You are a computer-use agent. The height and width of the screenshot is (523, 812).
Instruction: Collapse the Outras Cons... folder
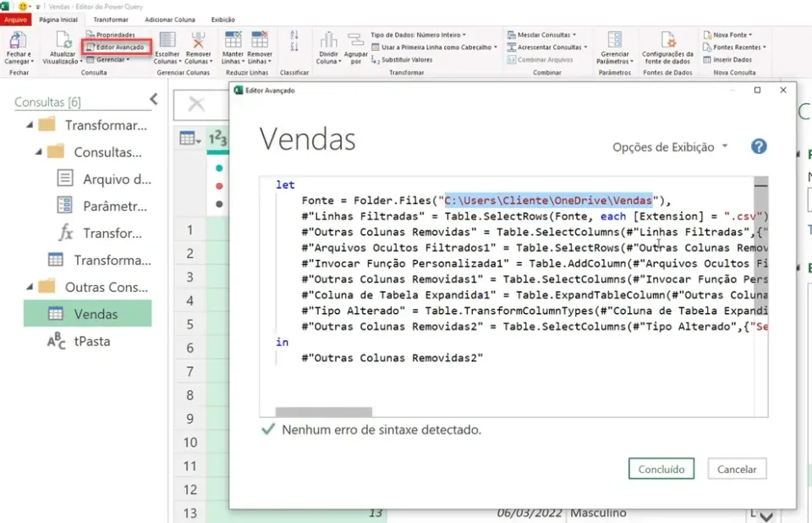tap(30, 287)
